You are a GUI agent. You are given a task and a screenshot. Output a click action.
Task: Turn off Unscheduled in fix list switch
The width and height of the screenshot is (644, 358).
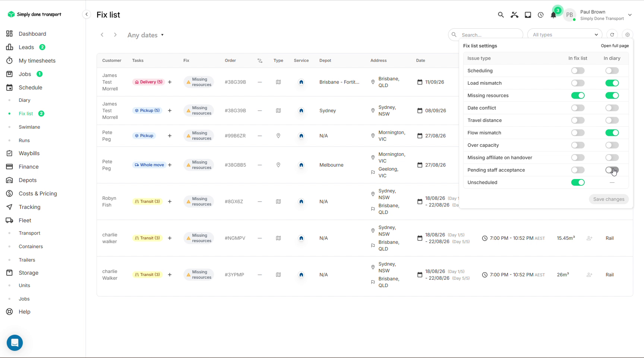[578, 182]
